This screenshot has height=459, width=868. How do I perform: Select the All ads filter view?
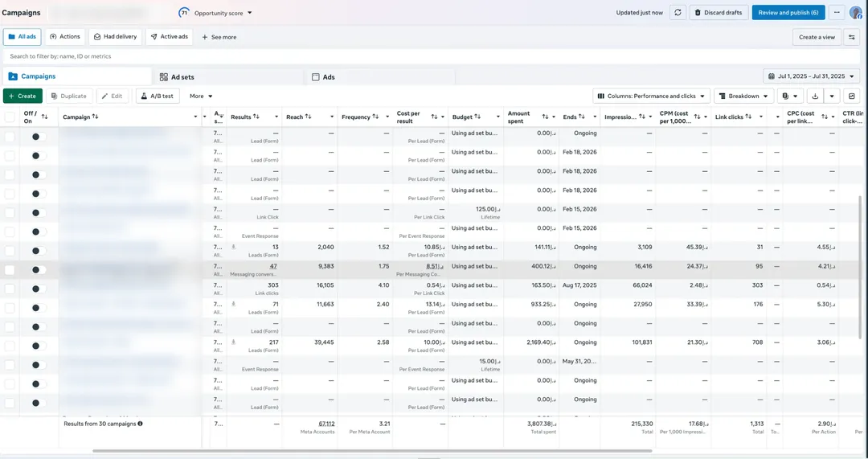[23, 37]
